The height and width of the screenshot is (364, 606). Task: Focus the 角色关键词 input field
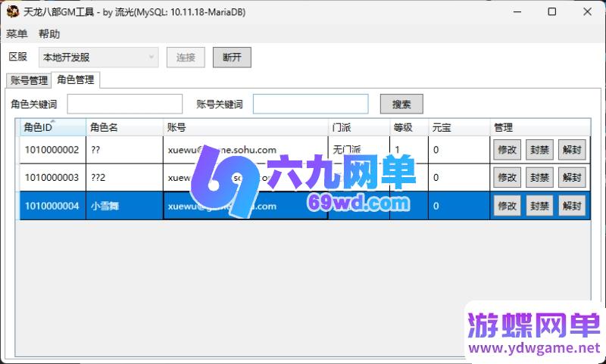point(125,104)
